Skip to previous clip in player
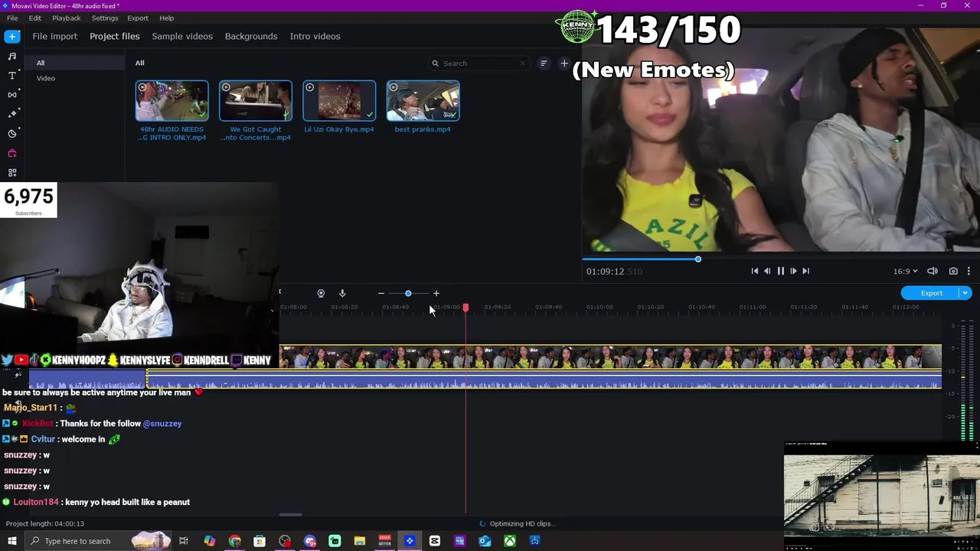 [x=754, y=271]
